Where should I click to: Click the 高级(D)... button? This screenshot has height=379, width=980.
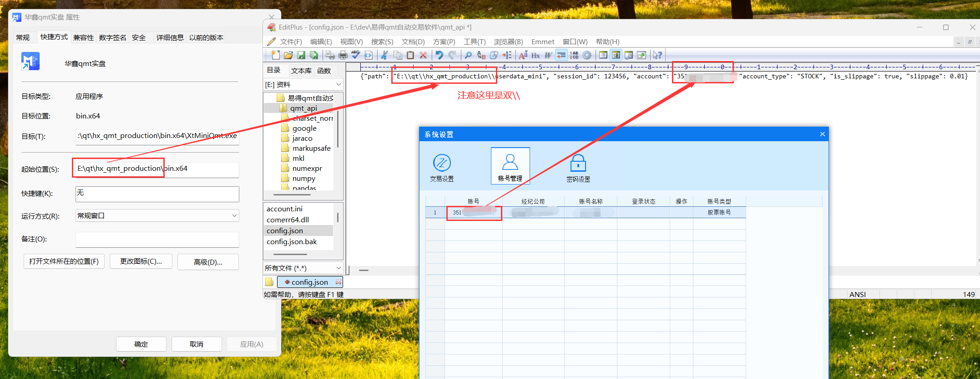(x=208, y=262)
